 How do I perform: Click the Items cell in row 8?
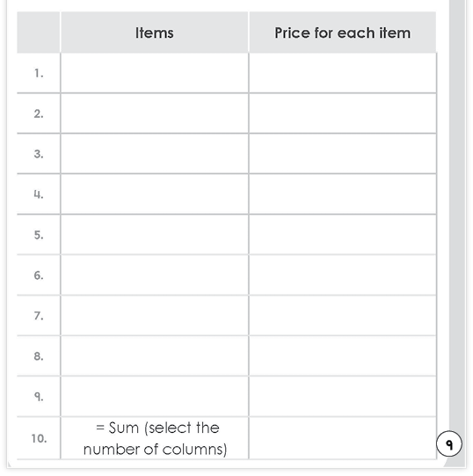click(155, 355)
